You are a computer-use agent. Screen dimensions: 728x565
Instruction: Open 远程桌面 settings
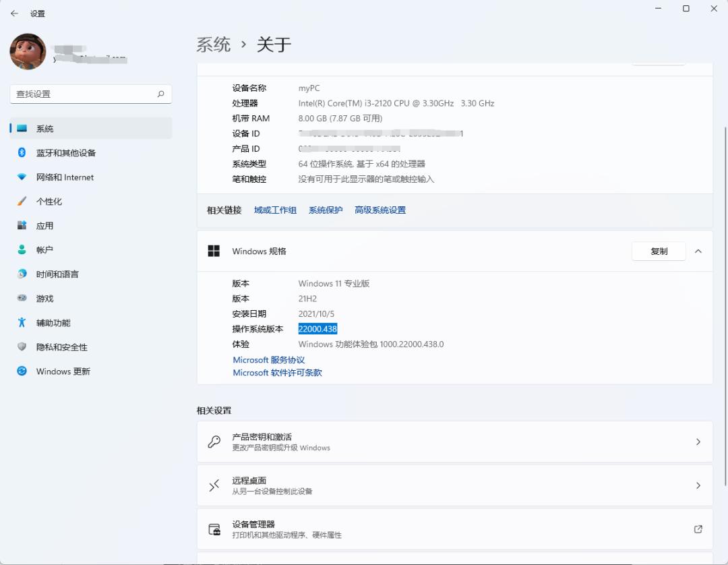point(455,485)
